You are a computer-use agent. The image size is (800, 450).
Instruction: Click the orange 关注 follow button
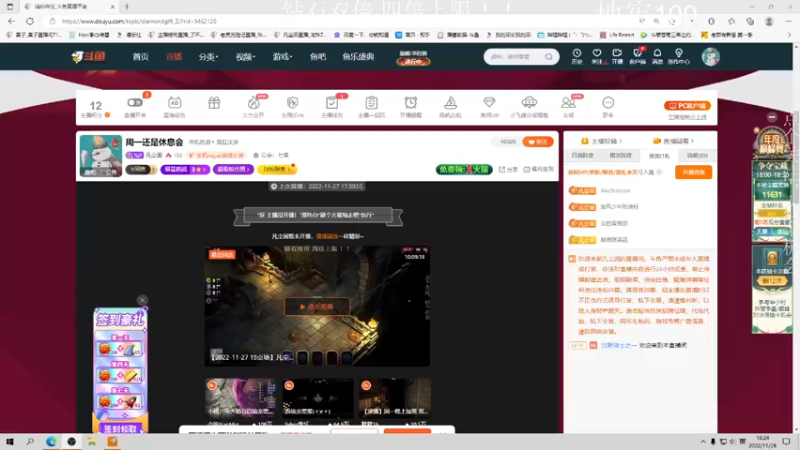coord(538,142)
